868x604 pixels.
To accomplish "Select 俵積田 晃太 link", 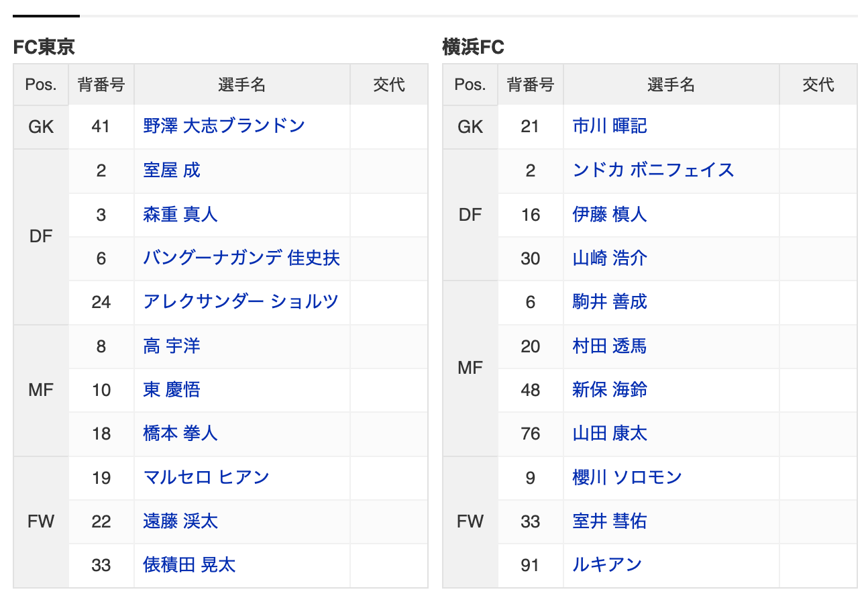I will [x=189, y=565].
